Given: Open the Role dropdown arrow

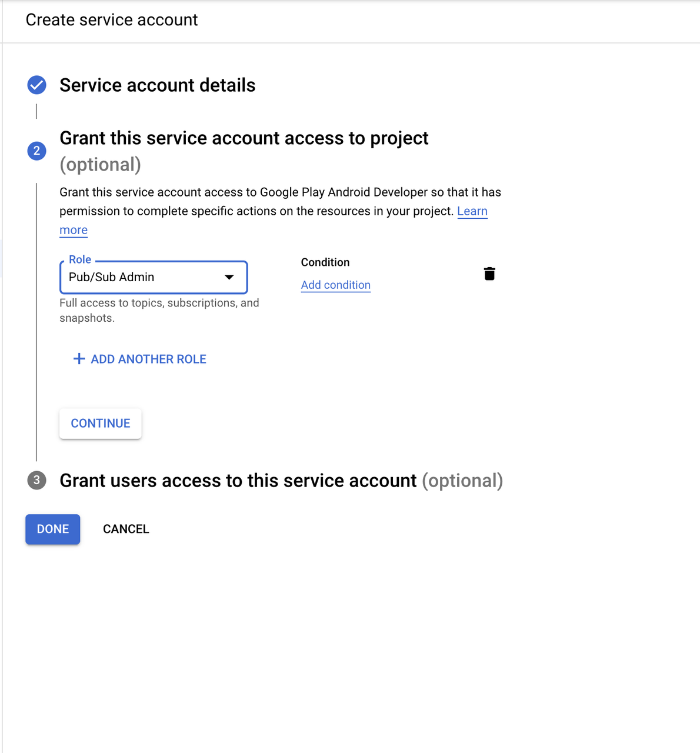Looking at the screenshot, I should click(x=229, y=277).
